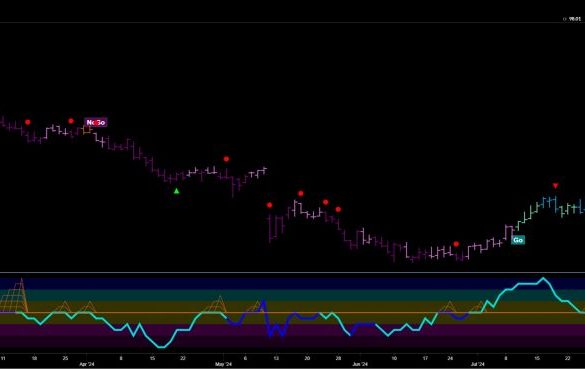Screen dimensions: 585x369
Task: Click the red dot just left of NoGo
Action: [71, 121]
